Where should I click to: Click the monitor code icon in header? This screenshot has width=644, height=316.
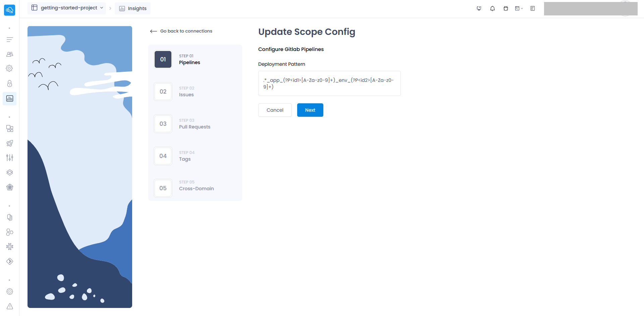coord(479,8)
